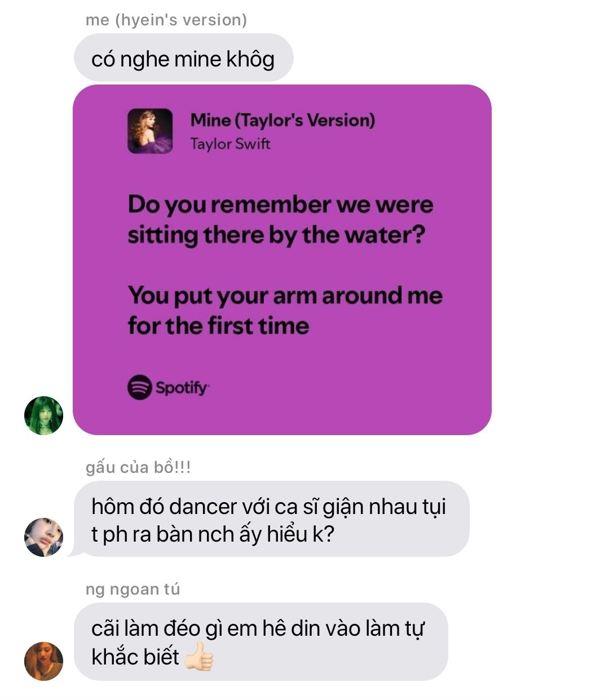Screen dimensions: 609x700
Task: Open gấu của bồ's profile picture
Action: [x=43, y=537]
